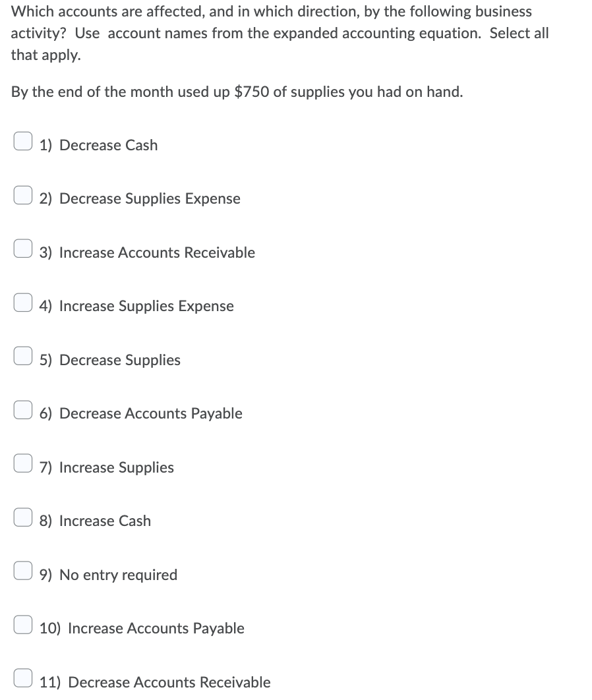Click the "Increase Supplies Expense" label text
Screen dimensions: 592x700
[146, 306]
